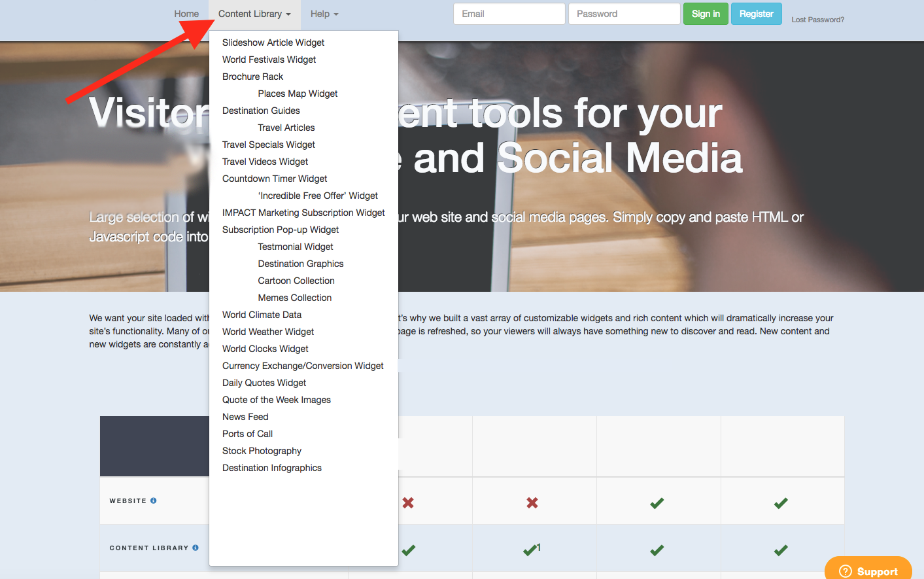Screen dimensions: 924x579
Task: Choose Testmonial Widget entry
Action: 296,247
